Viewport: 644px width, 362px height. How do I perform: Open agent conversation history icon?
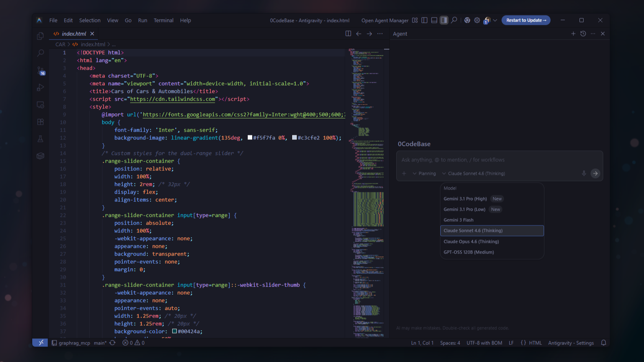(x=583, y=34)
